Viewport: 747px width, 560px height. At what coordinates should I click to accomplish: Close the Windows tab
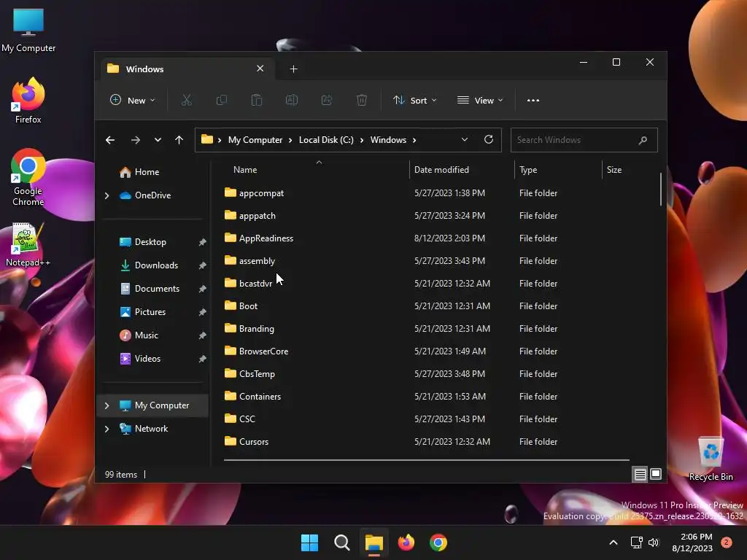(x=260, y=69)
